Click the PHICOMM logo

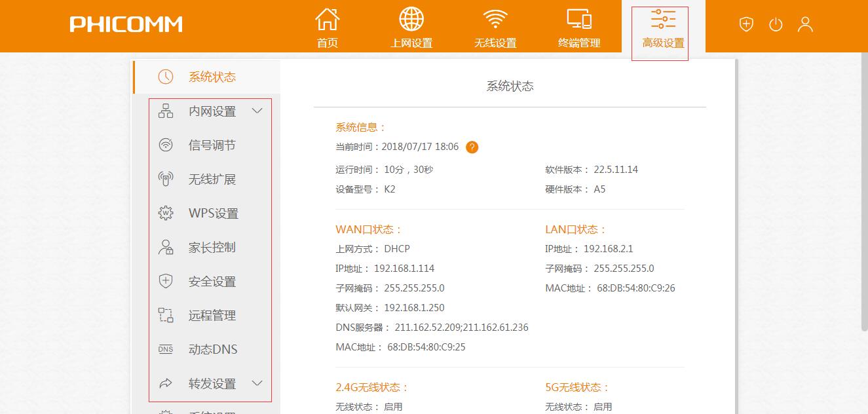tap(124, 24)
